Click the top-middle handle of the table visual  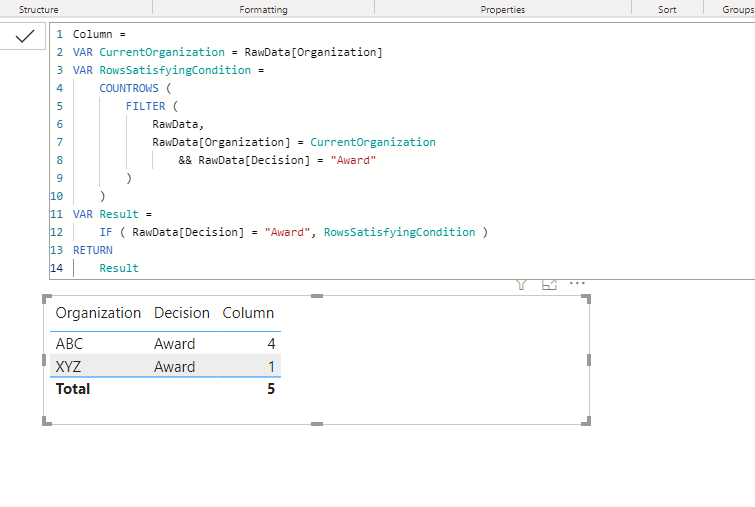[x=317, y=296]
